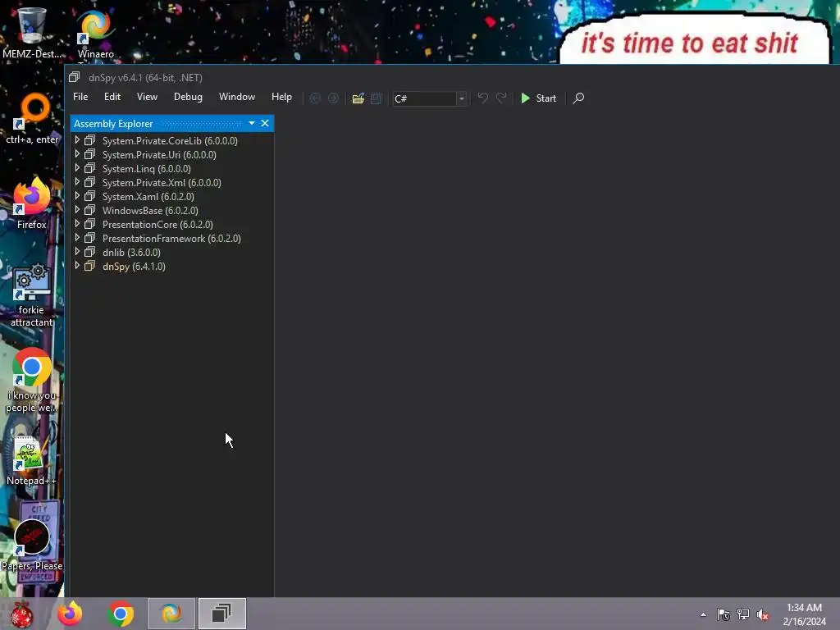Click the Firefox taskbar icon
The image size is (840, 630).
coord(71,614)
